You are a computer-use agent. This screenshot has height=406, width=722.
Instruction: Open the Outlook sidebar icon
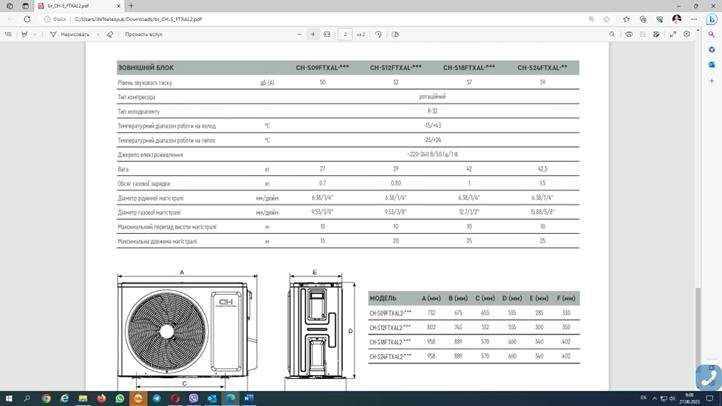point(712,64)
